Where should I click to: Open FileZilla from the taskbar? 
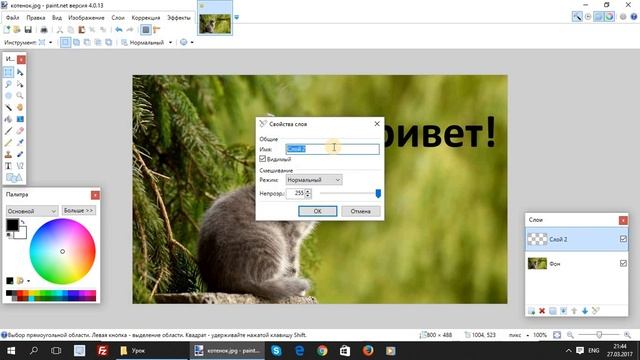click(x=102, y=351)
